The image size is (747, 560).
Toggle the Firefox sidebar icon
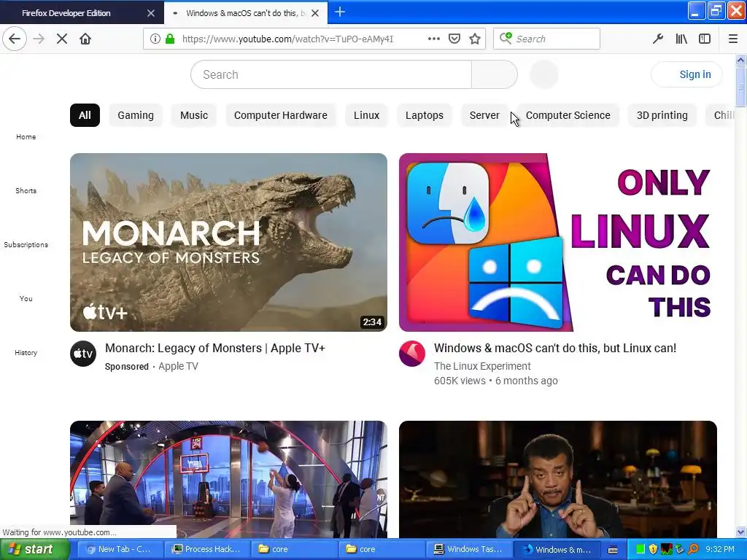coord(705,39)
